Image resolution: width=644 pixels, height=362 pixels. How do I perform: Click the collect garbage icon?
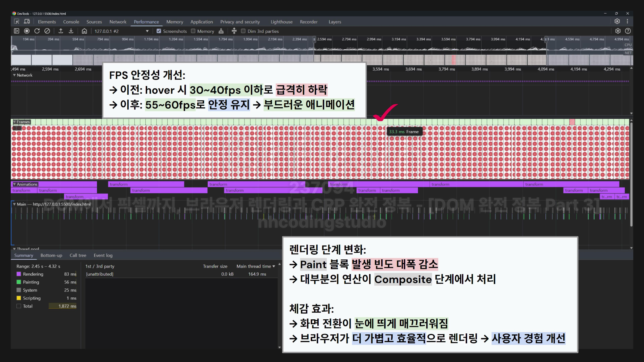pos(221,31)
